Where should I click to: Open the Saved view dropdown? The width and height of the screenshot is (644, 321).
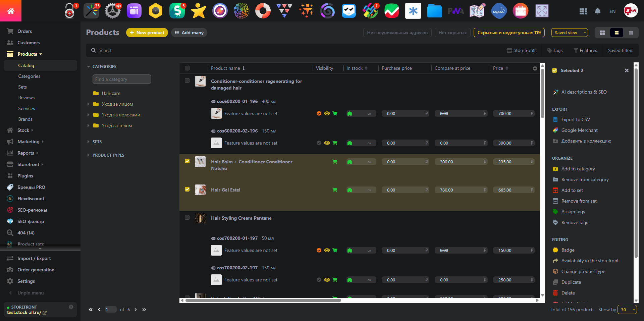tap(569, 33)
